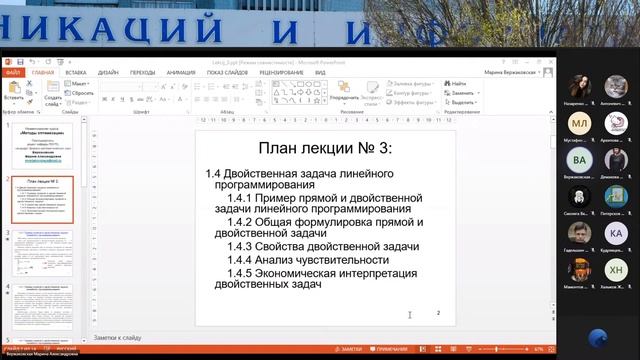The image size is (640, 360).
Task: Switch to the ВСТАВКА ribbon tab
Action: 76,73
